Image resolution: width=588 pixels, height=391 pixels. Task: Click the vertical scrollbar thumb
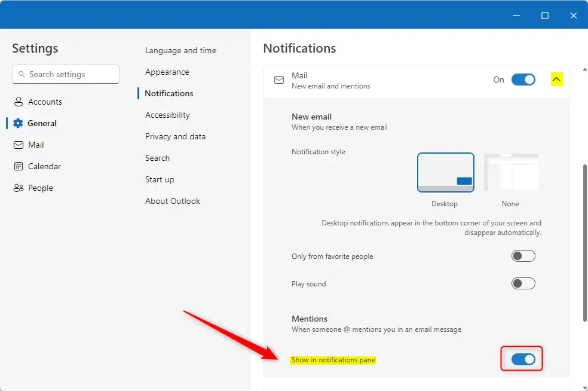pyautogui.click(x=585, y=242)
